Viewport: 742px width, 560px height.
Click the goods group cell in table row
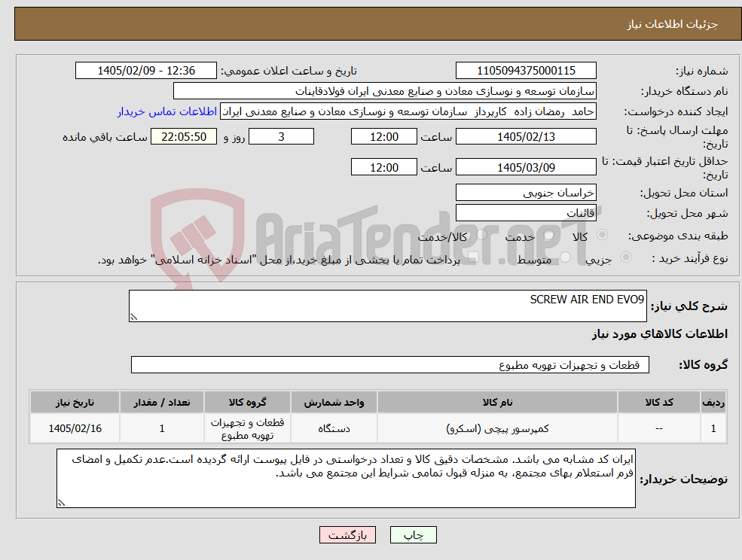pyautogui.click(x=247, y=428)
